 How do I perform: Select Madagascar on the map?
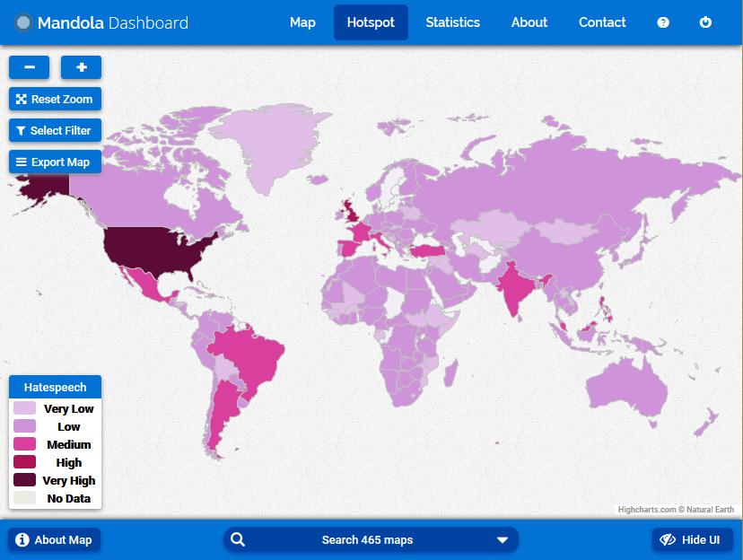[x=451, y=372]
